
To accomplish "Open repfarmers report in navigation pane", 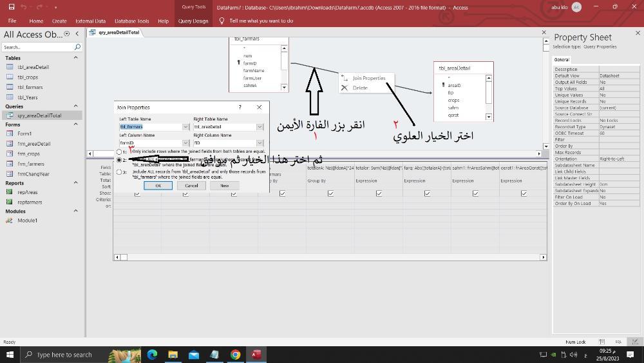I will (30, 202).
